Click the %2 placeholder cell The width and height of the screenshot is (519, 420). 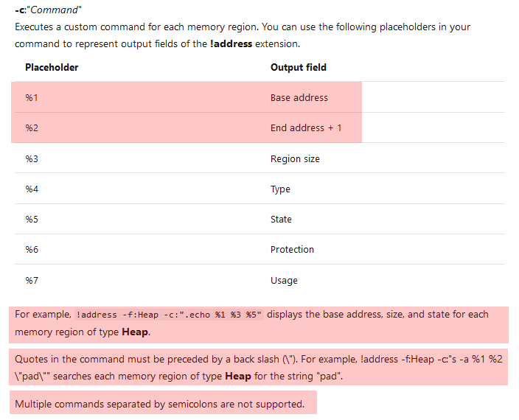click(32, 128)
